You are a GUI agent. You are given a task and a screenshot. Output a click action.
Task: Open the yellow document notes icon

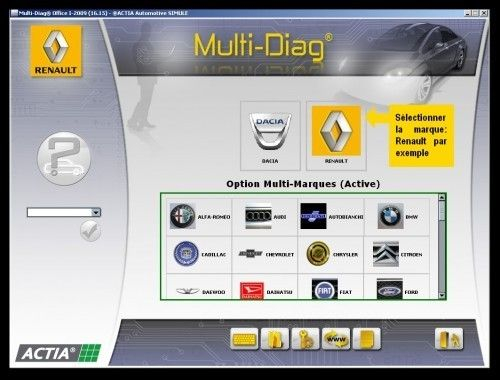[x=367, y=339]
